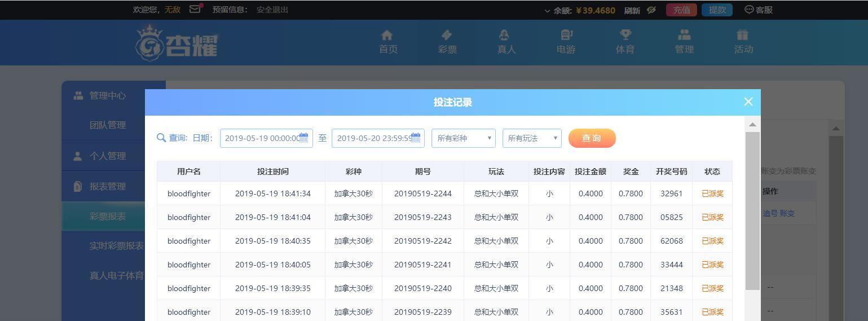Open start date calendar icon
Screen dimensions: 868x321
click(x=303, y=138)
